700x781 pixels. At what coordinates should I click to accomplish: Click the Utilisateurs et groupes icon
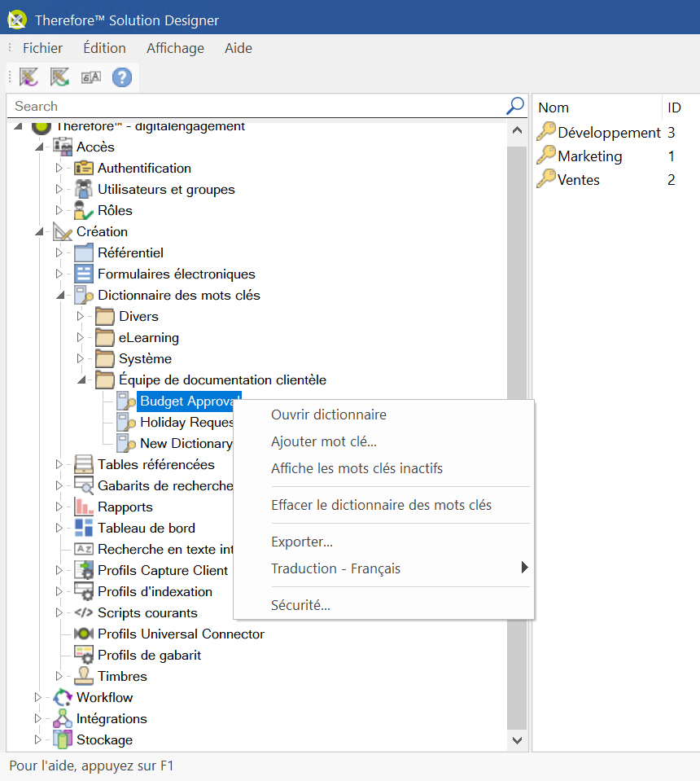point(84,189)
